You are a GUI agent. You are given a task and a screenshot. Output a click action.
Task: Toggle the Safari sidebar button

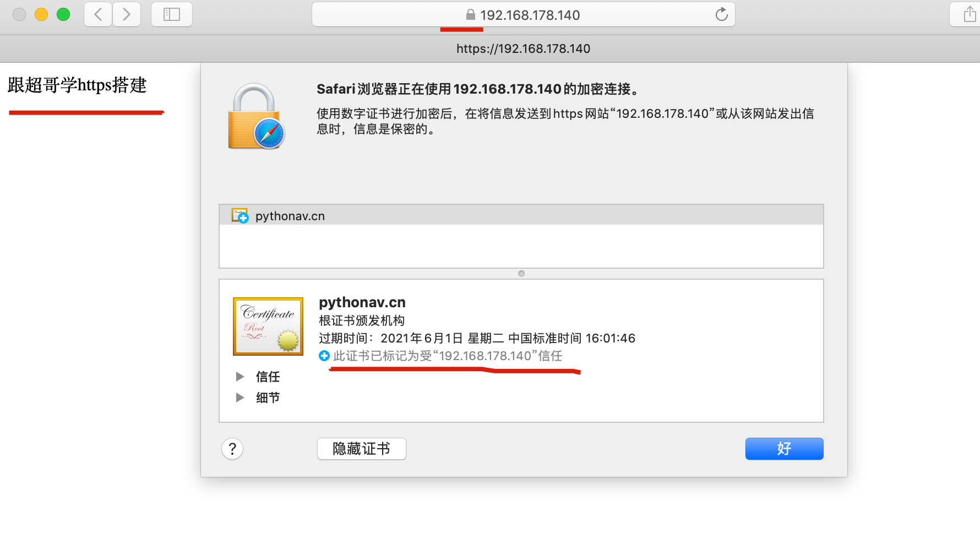tap(172, 14)
